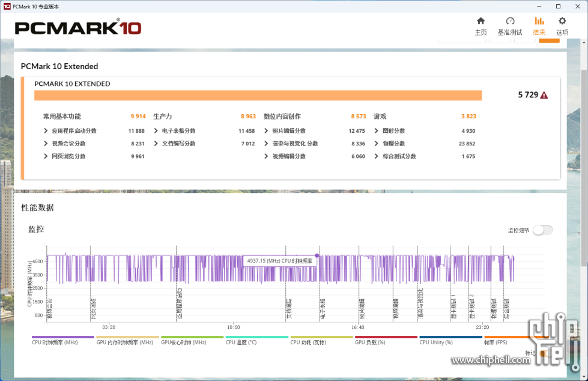Click the orange PCMARK 10 EXTENDED score bar

pos(258,95)
